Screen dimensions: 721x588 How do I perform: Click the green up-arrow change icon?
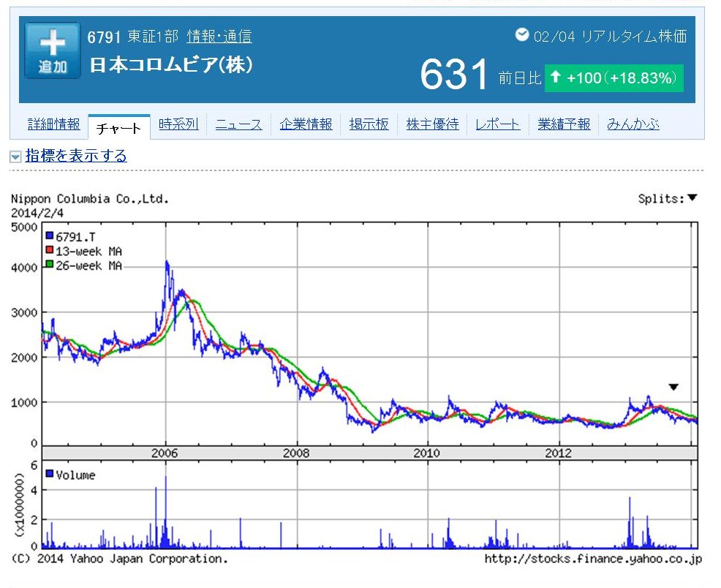[555, 77]
